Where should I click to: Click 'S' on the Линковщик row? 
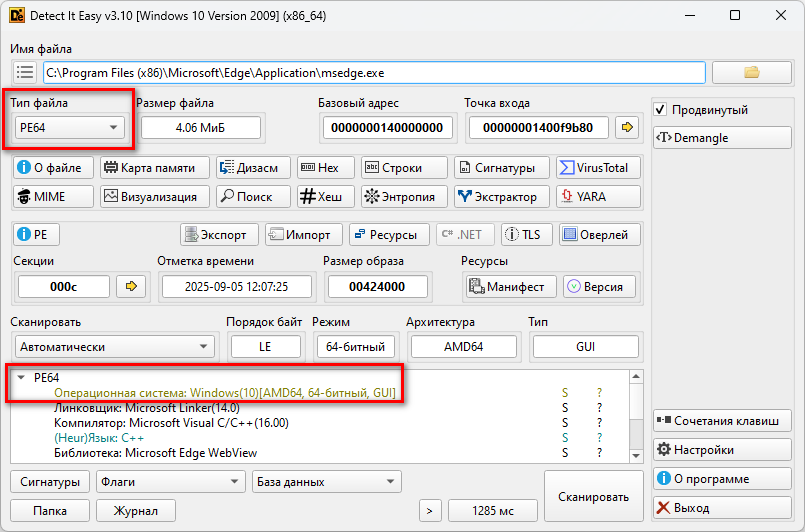pyautogui.click(x=565, y=408)
